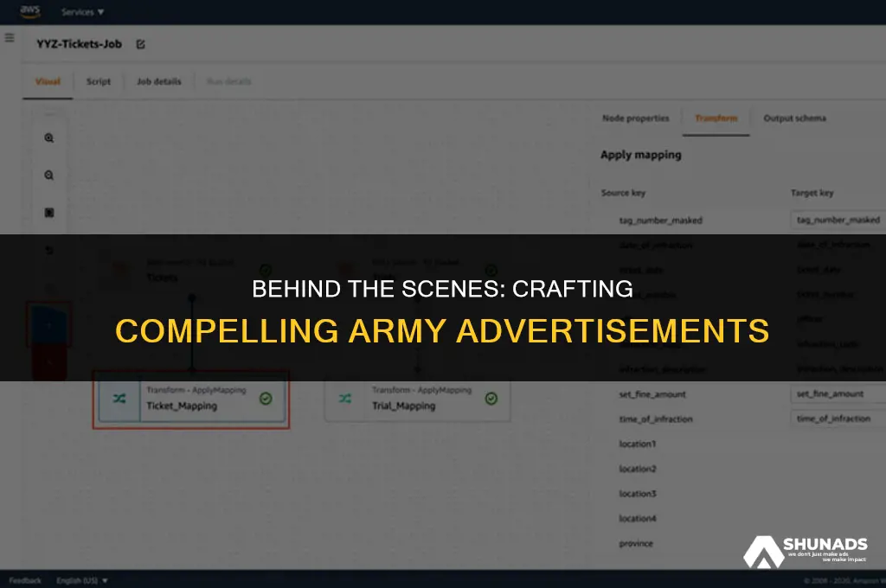Click the Apply mapping heading

click(x=641, y=155)
